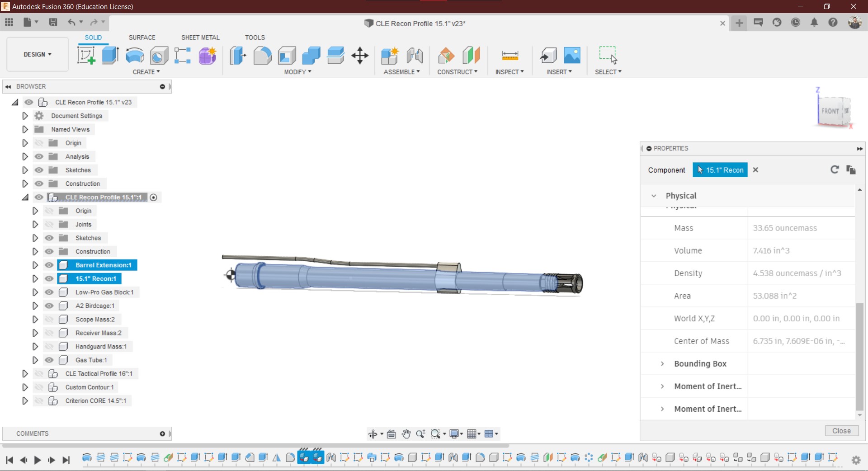Click the Offset Plane construct icon

click(446, 56)
